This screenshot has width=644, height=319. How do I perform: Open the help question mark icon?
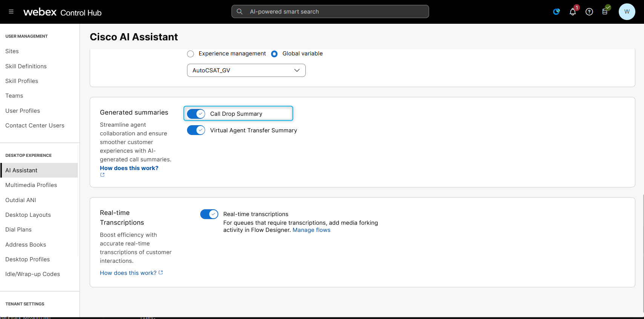[589, 12]
